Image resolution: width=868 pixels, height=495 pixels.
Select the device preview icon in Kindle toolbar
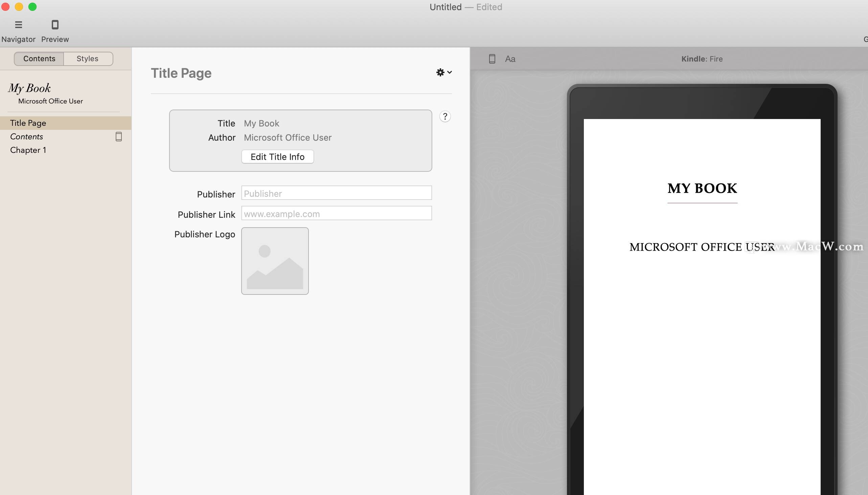[492, 58]
